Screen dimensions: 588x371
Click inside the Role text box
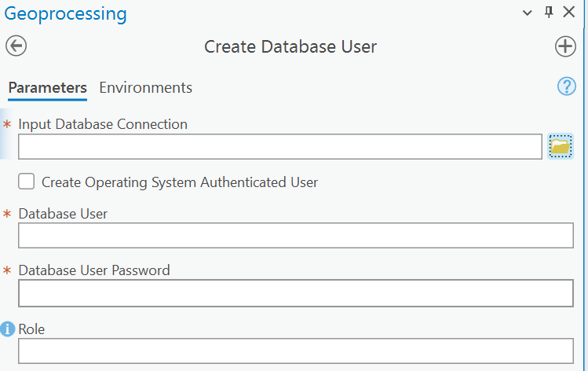click(295, 351)
